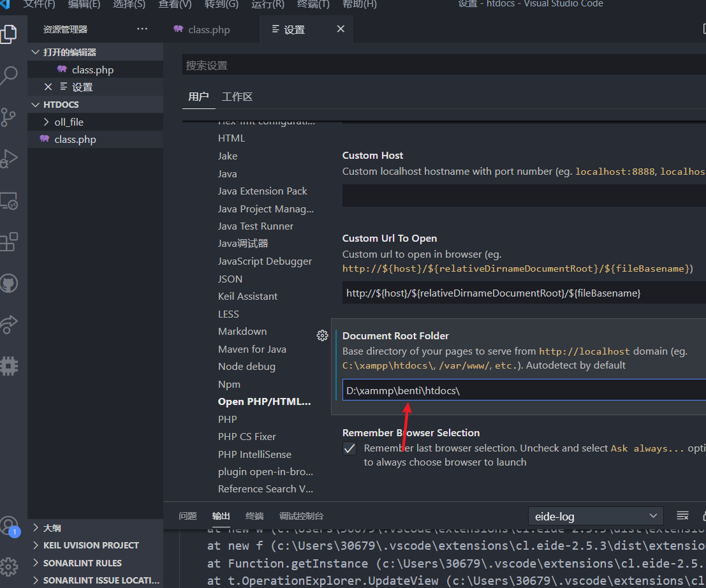Switch to the 输出 panel tab
706x588 pixels.
pos(221,516)
